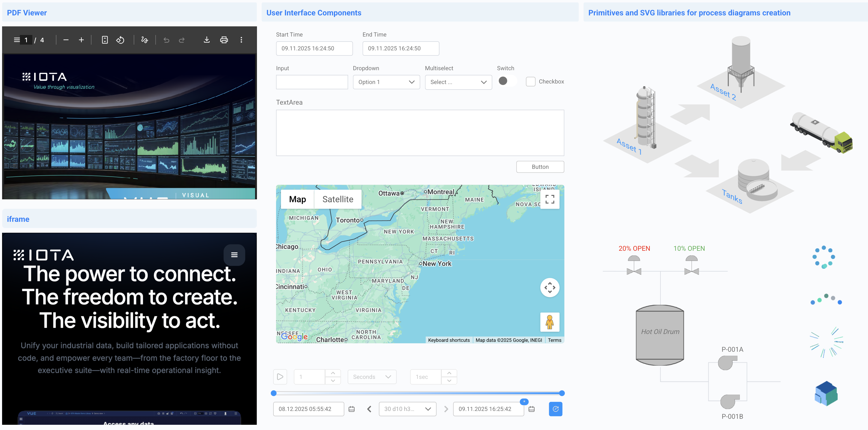
Task: Click the Button below TextArea
Action: tap(540, 167)
